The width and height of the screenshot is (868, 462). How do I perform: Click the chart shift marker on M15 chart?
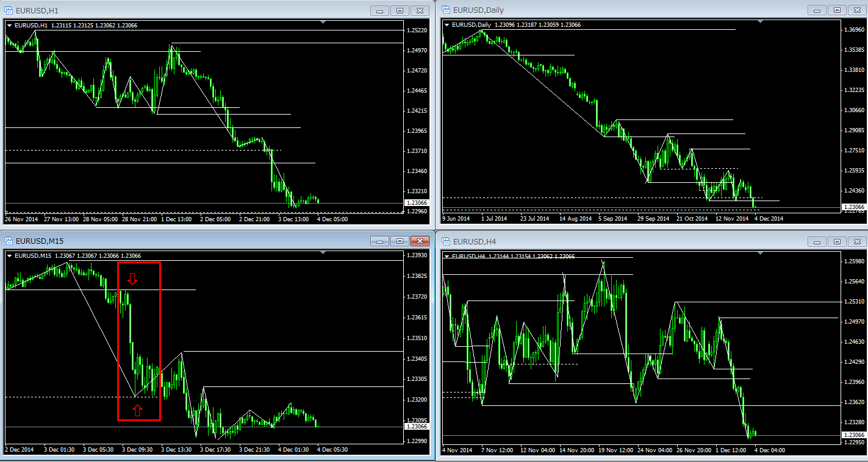click(x=323, y=253)
